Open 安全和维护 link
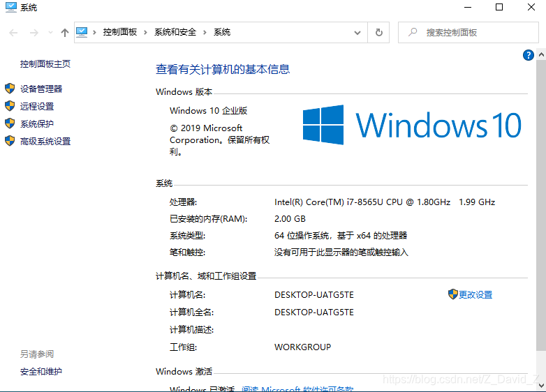The height and width of the screenshot is (392, 546). tap(41, 372)
